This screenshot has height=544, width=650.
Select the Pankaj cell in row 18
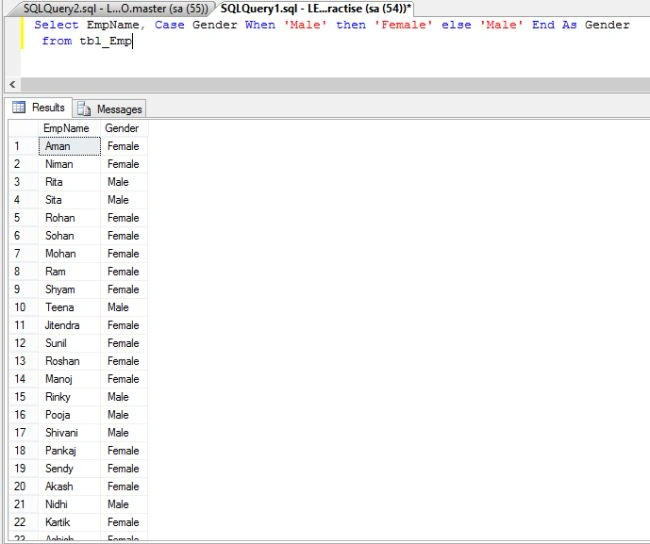click(x=69, y=450)
